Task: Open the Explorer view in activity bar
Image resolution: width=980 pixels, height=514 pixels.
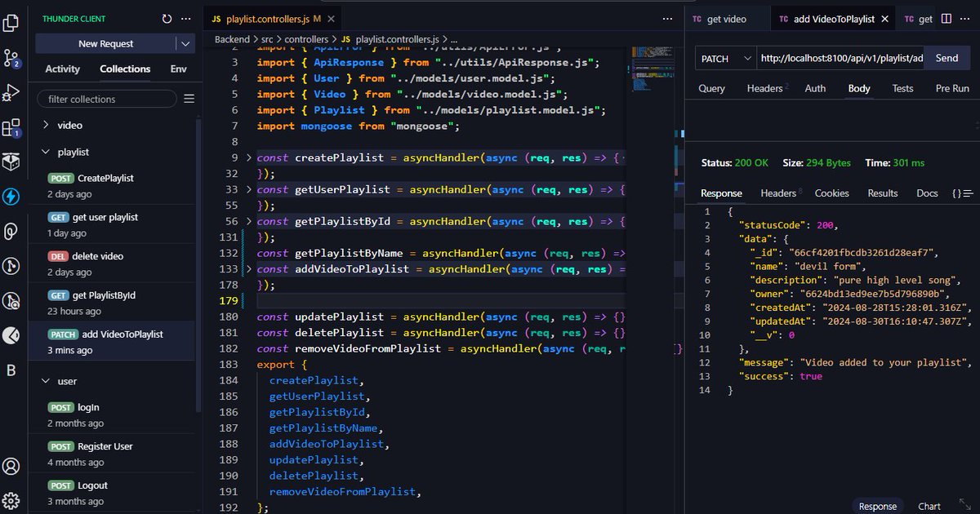Action: tap(11, 23)
